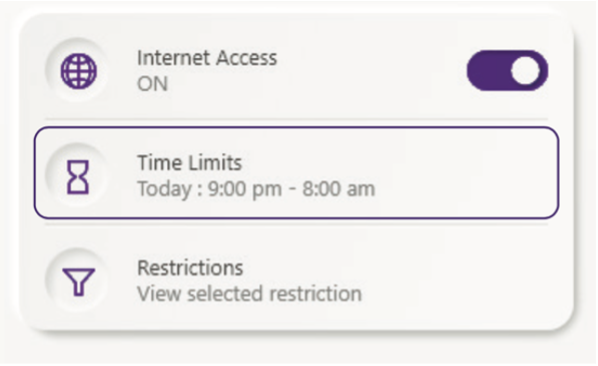598x366 pixels.
Task: Select the hourglass Time Limits icon
Action: 78,177
